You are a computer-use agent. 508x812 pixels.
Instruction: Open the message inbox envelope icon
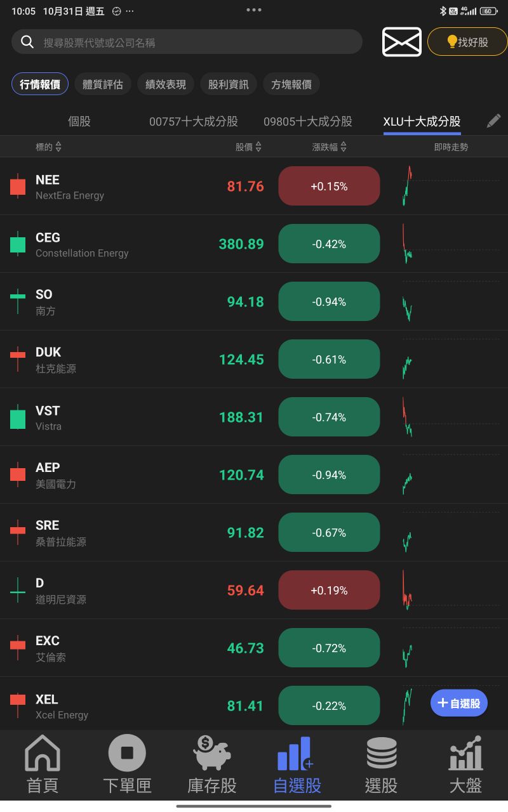401,41
